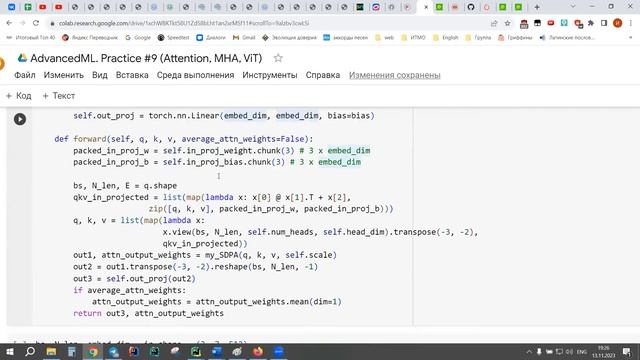Open the Google bookmark

click(138, 38)
